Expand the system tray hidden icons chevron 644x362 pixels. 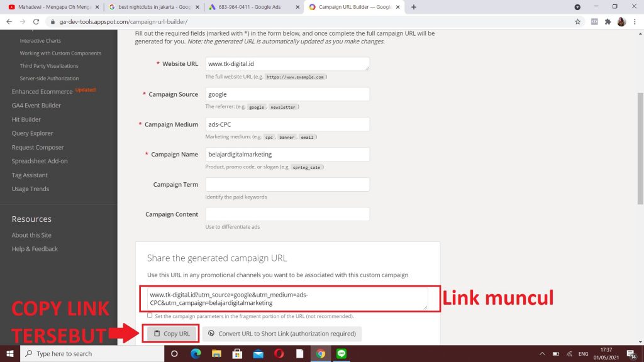[542, 354]
